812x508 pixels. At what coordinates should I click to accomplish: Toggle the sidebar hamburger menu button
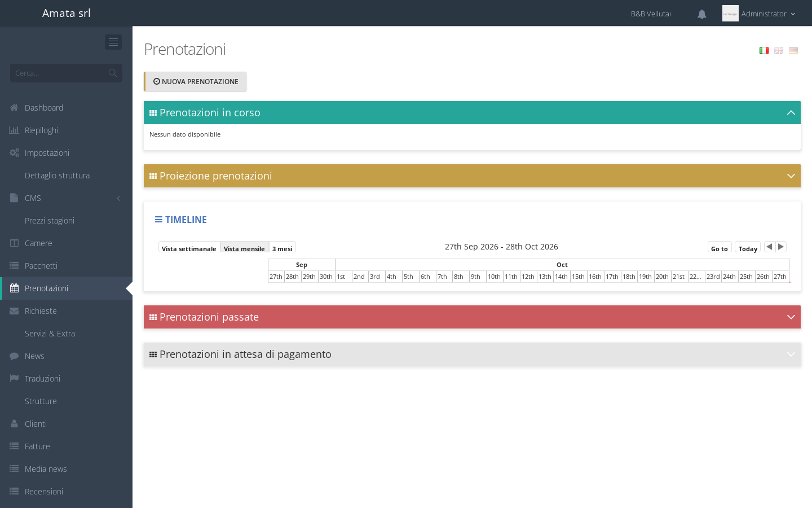point(113,42)
